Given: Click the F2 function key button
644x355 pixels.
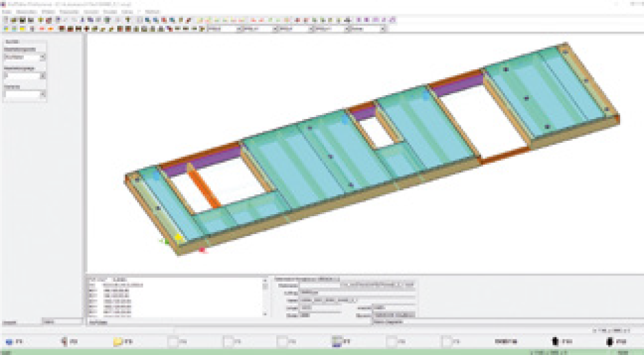Looking at the screenshot, I should click(70, 341).
